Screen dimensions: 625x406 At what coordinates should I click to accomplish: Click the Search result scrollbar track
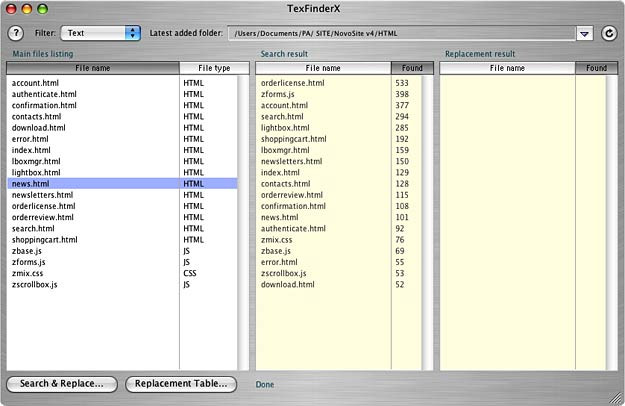coord(427,223)
